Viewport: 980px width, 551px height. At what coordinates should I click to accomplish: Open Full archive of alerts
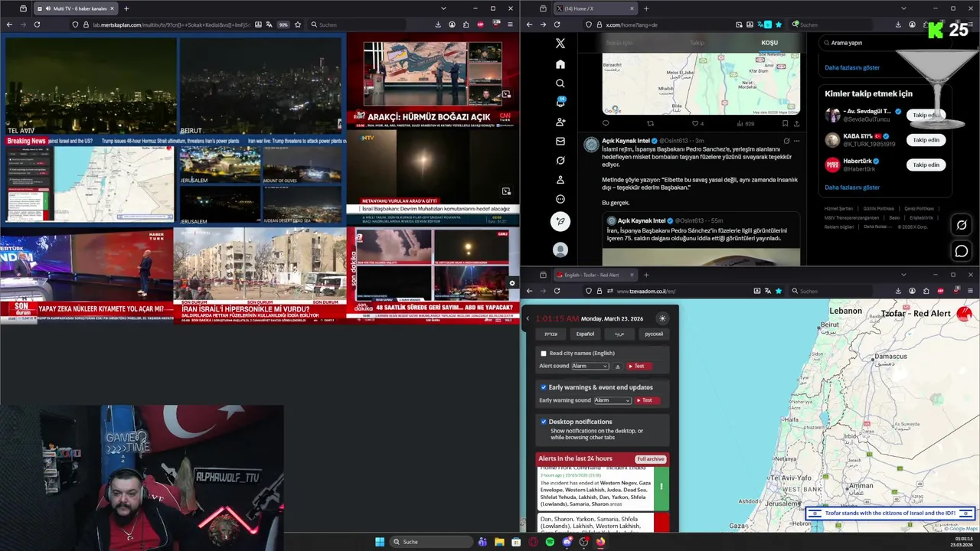tap(651, 459)
